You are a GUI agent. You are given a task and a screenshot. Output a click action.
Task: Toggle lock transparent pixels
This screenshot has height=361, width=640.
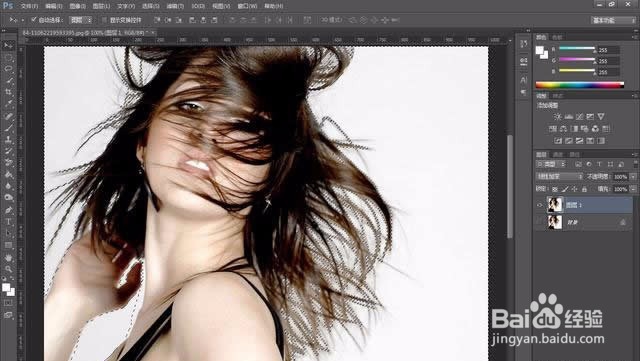555,189
